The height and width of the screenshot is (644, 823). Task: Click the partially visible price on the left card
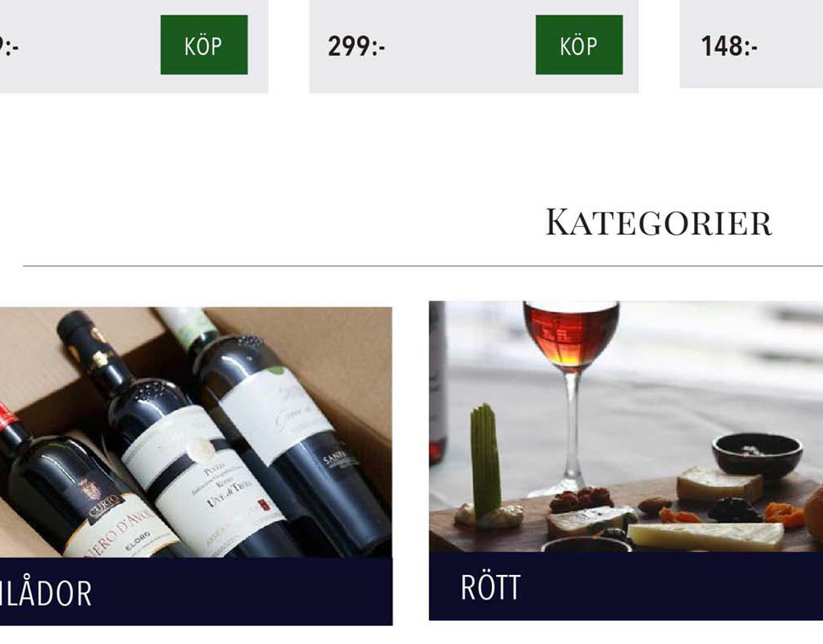tap(9, 47)
